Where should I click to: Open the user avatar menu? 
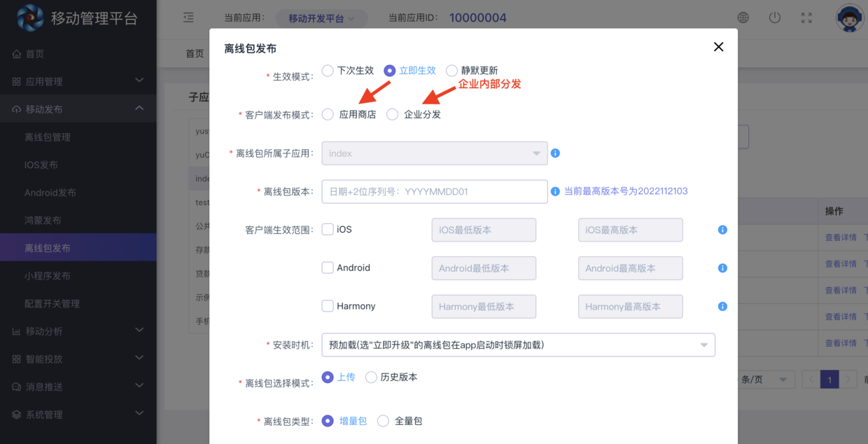tap(850, 18)
